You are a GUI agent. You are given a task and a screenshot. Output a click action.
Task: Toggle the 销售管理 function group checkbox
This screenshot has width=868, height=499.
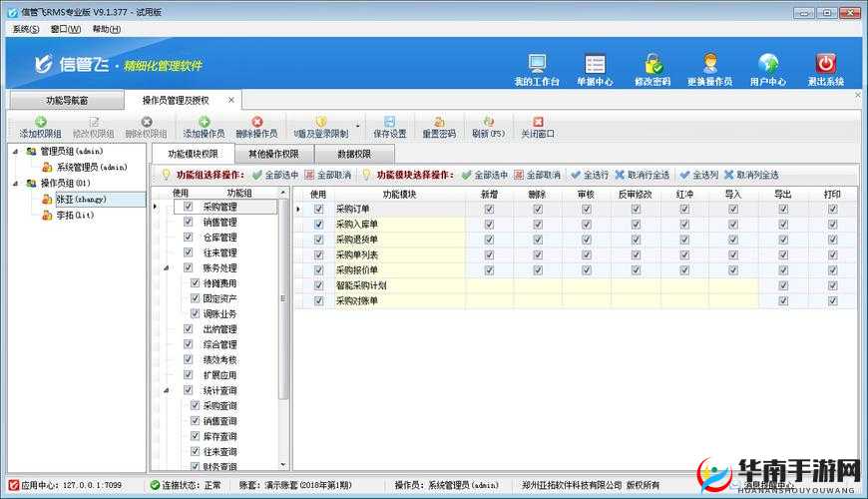[x=189, y=223]
